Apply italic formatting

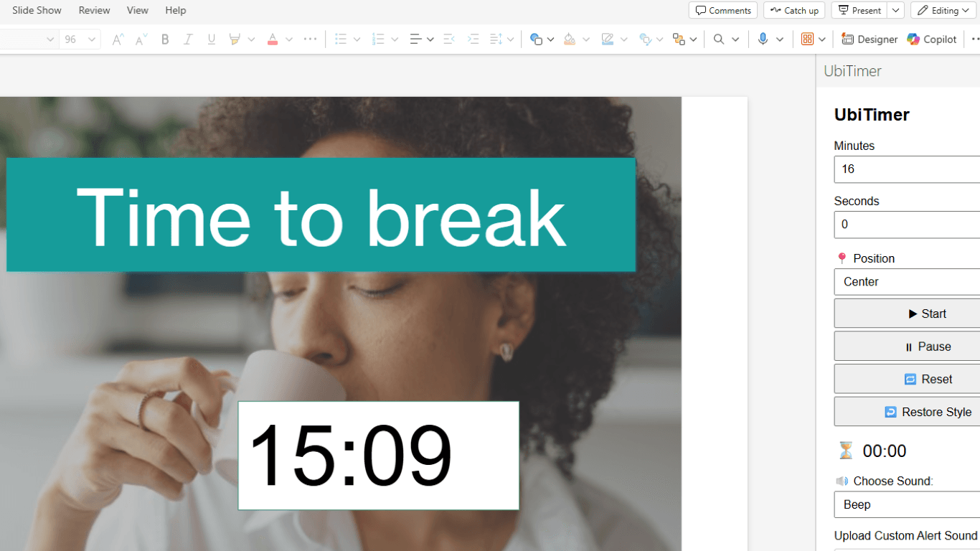pos(188,39)
